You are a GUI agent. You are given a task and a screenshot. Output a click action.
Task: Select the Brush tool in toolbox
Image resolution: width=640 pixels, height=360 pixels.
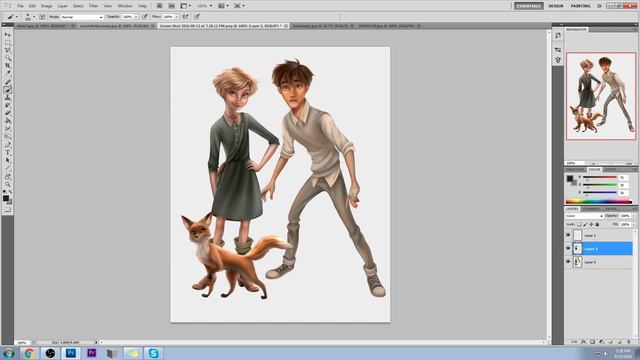(8, 89)
